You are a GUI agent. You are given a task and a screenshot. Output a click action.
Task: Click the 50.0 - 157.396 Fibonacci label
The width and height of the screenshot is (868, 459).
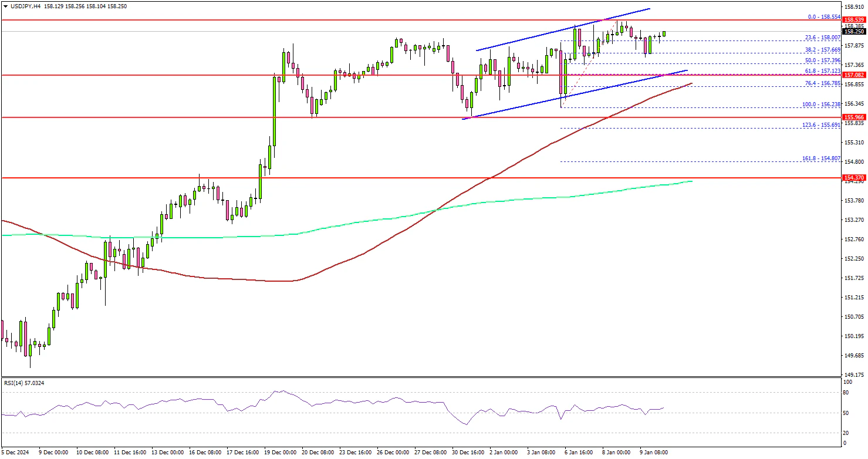pos(824,60)
